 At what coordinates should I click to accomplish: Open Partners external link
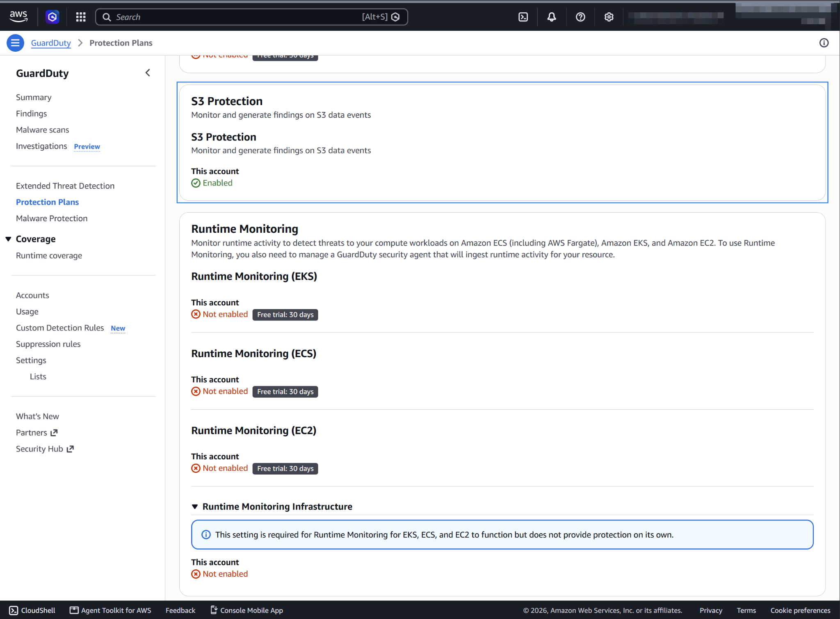pyautogui.click(x=37, y=433)
